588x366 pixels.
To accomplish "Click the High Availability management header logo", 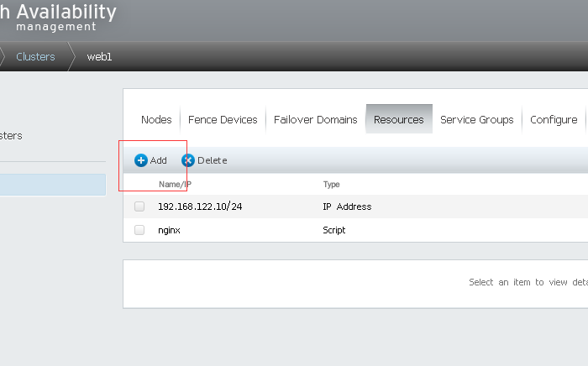I will 59,17.
